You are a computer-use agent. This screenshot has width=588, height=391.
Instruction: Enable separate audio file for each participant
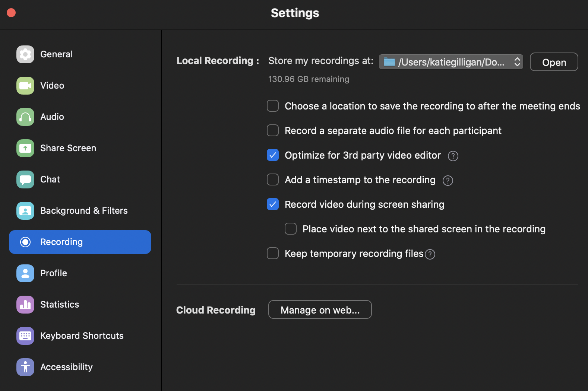pyautogui.click(x=273, y=131)
